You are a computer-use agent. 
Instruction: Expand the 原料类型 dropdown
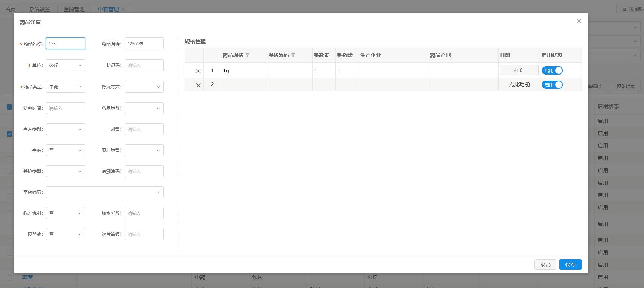point(144,150)
